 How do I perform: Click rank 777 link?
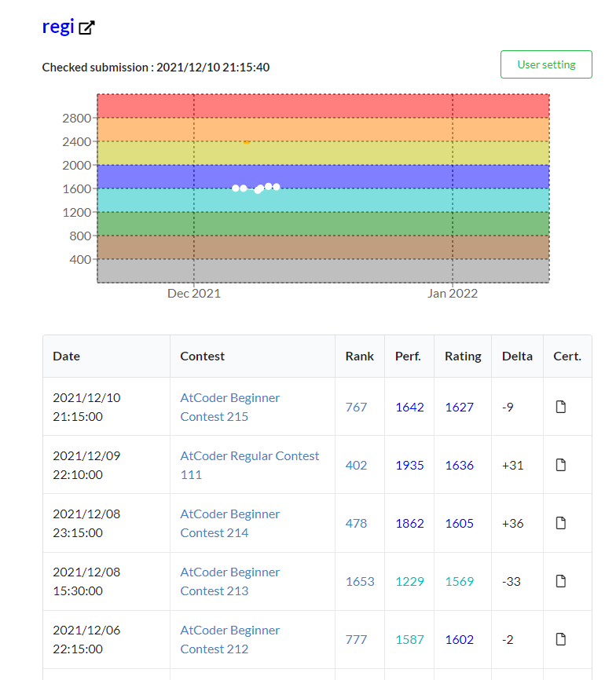[356, 640]
